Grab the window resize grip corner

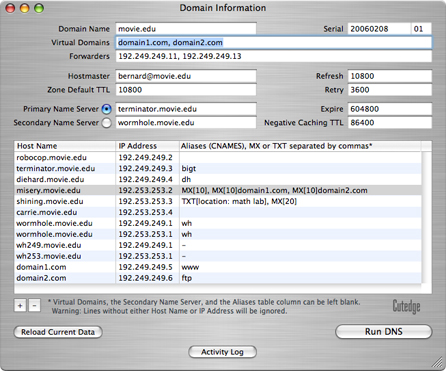(x=438, y=363)
